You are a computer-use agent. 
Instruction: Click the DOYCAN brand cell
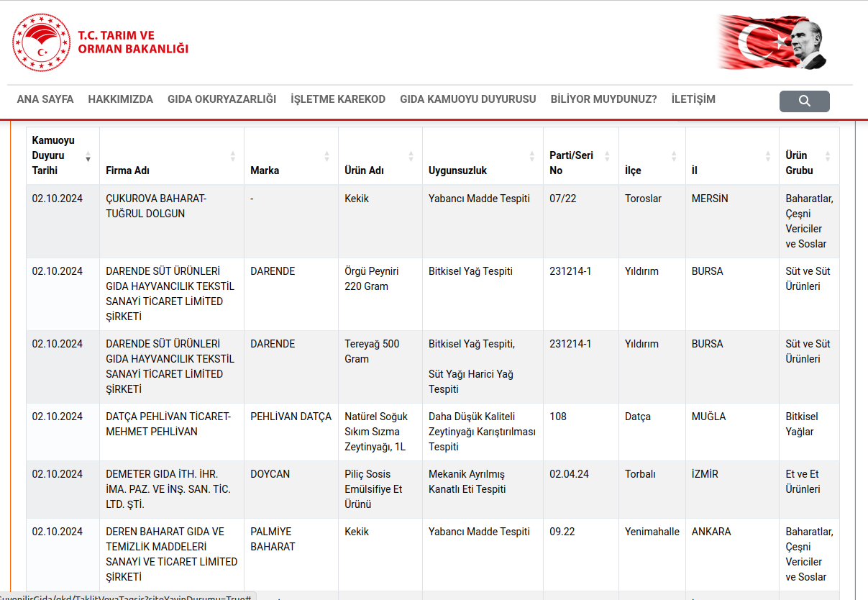tap(270, 474)
